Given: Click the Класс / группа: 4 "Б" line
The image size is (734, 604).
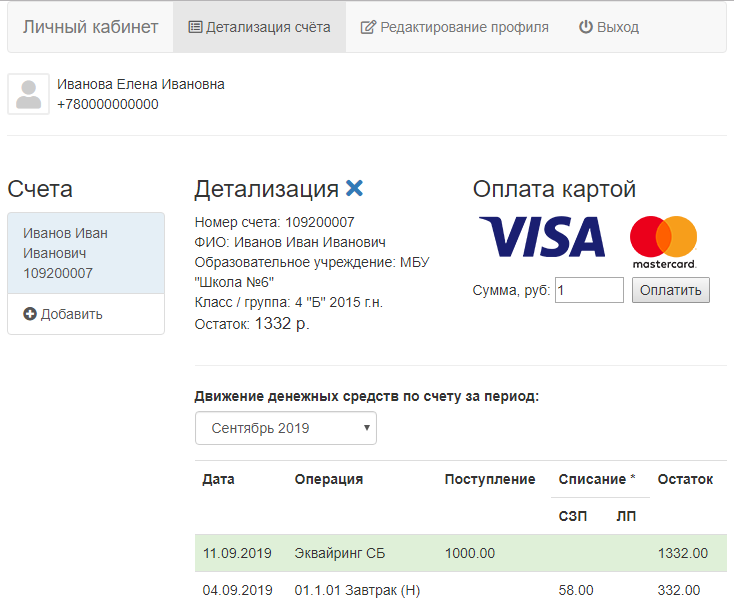Looking at the screenshot, I should (289, 302).
